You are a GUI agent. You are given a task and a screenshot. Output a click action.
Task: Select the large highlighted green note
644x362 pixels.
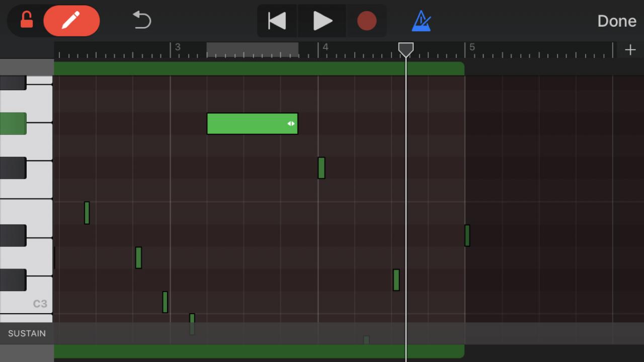pyautogui.click(x=252, y=123)
